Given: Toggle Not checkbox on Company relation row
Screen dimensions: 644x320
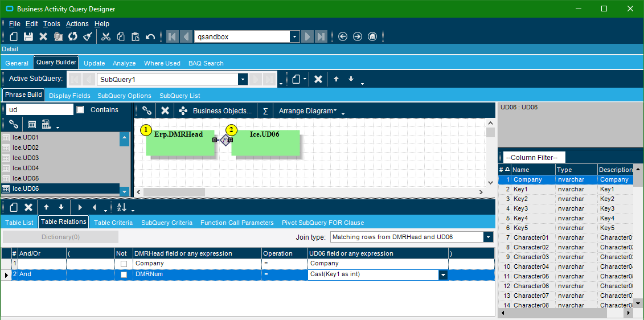Looking at the screenshot, I should 124,264.
